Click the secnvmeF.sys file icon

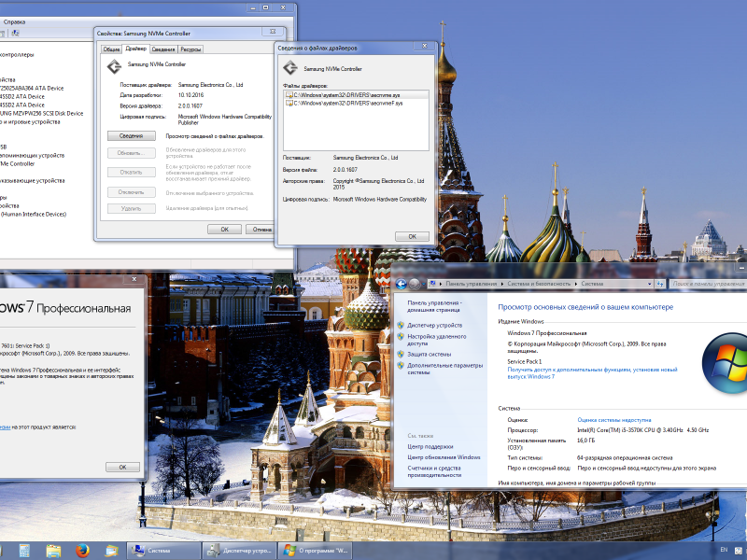[x=289, y=103]
